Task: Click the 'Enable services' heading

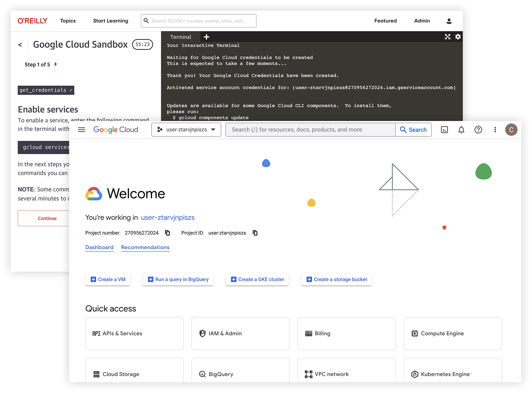Action: click(48, 109)
